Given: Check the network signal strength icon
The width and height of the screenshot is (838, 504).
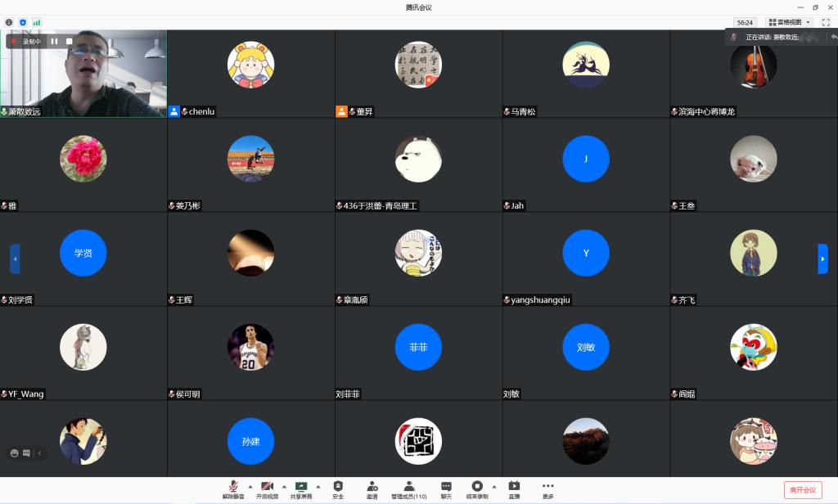Looking at the screenshot, I should click(36, 22).
